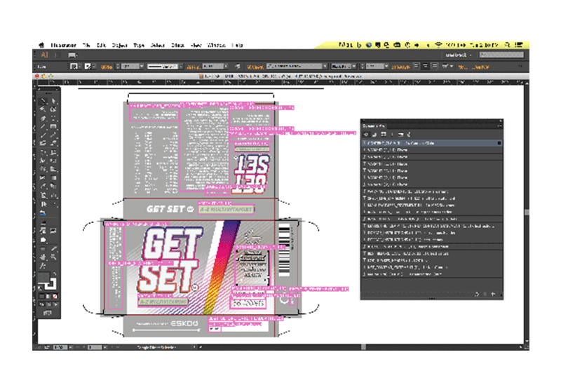Swap fill and stroke colors arrow
The image size is (561, 392).
[x=55, y=274]
